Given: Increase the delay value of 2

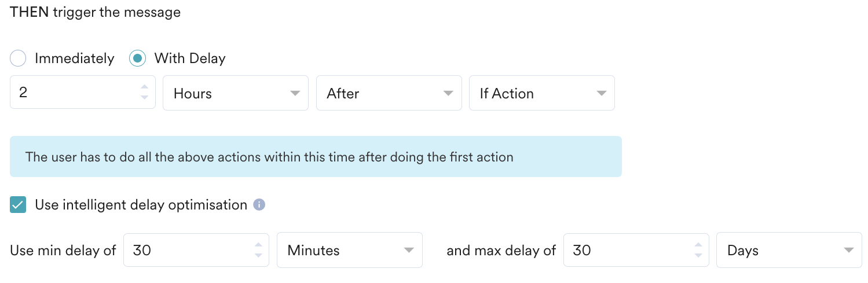Looking at the screenshot, I should click(x=144, y=88).
